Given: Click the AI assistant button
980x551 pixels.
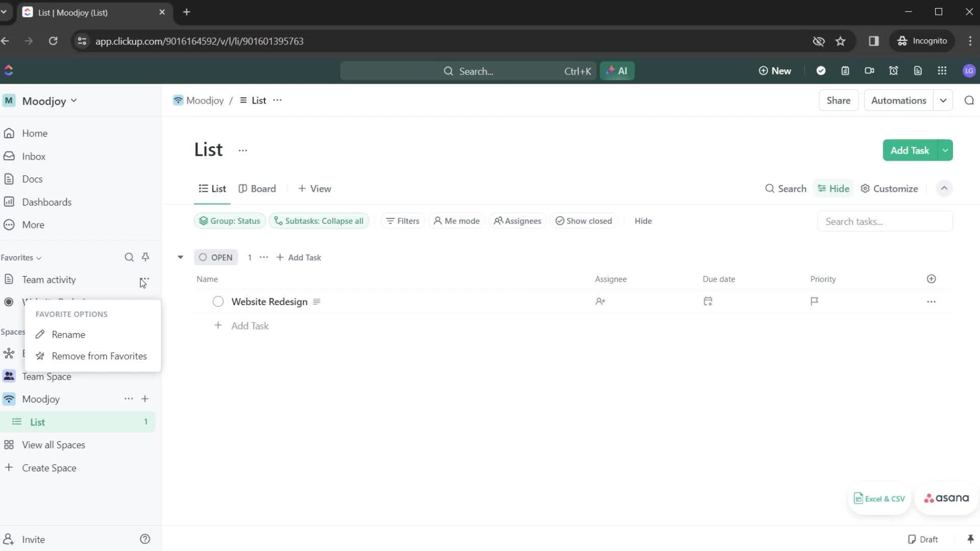Looking at the screenshot, I should (617, 71).
